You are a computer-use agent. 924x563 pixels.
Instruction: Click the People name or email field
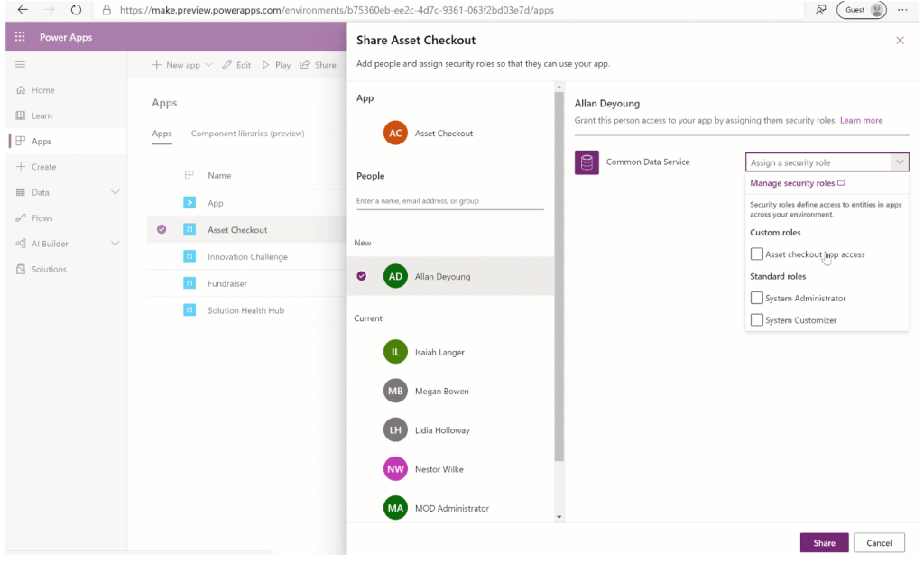pyautogui.click(x=449, y=200)
